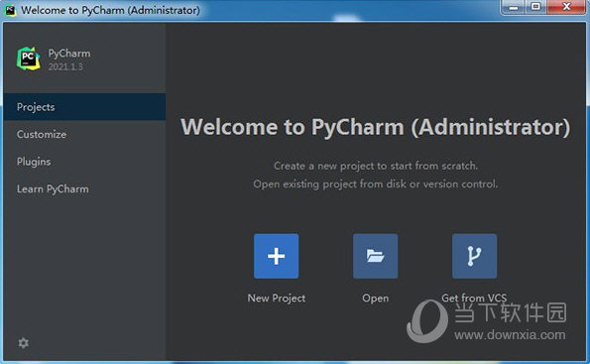Click the Get from VCS branch icon
Viewport: 590px width, 364px height.
tap(475, 256)
